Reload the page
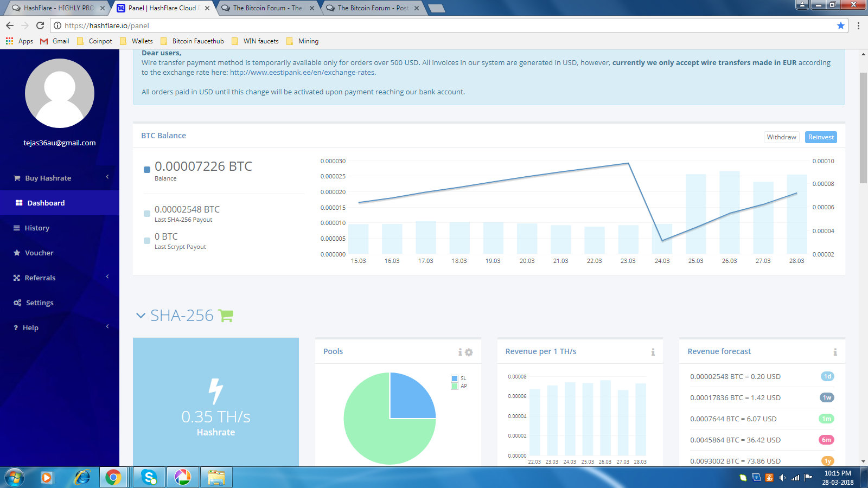 pyautogui.click(x=40, y=25)
